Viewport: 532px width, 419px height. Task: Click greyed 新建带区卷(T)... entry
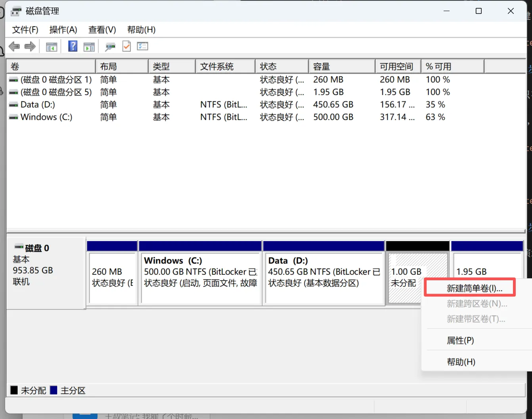[476, 319]
